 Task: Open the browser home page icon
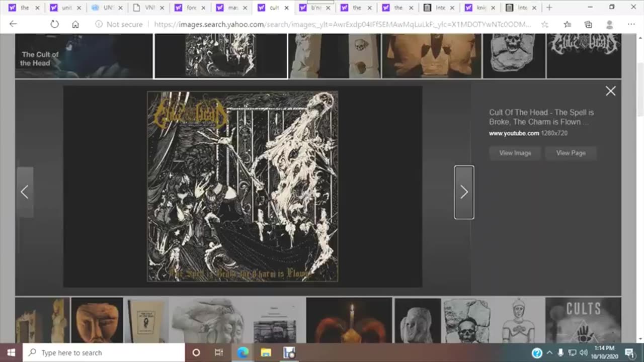[x=75, y=24]
